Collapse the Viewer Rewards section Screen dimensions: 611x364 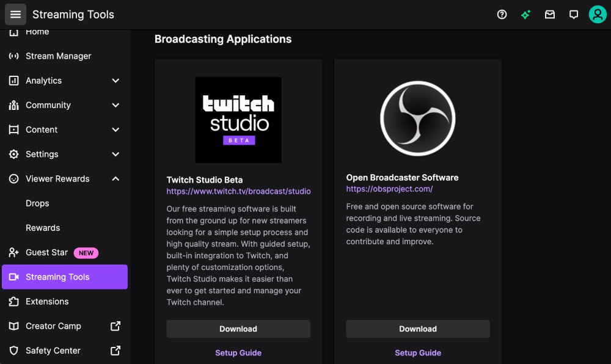click(x=115, y=178)
